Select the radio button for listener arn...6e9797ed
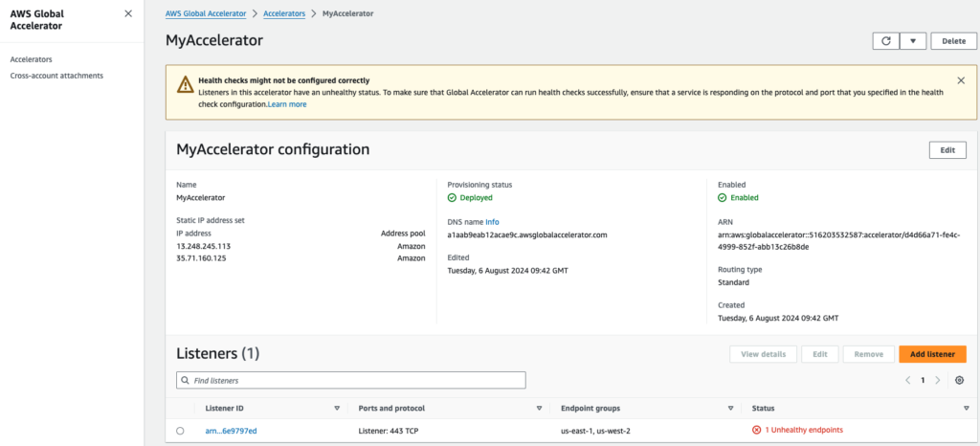Screen dimensions: 980x446 click(x=180, y=431)
